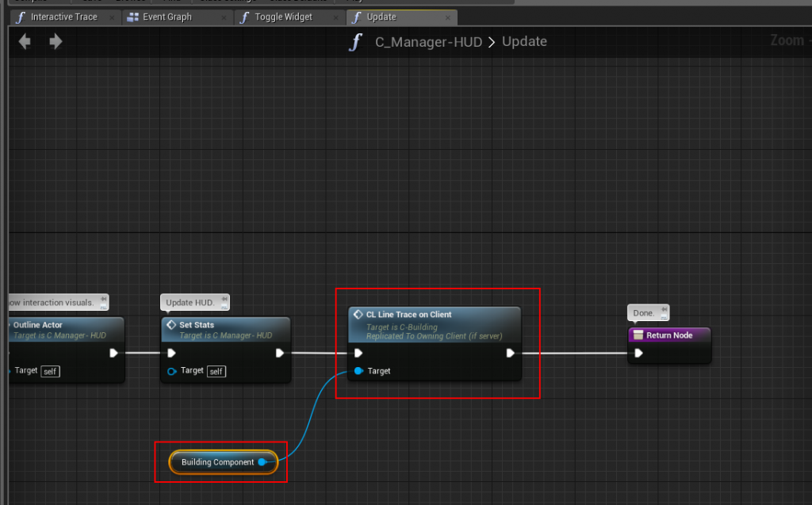Click CL Line Trace execution output pin
812x505 pixels.
[x=511, y=353]
